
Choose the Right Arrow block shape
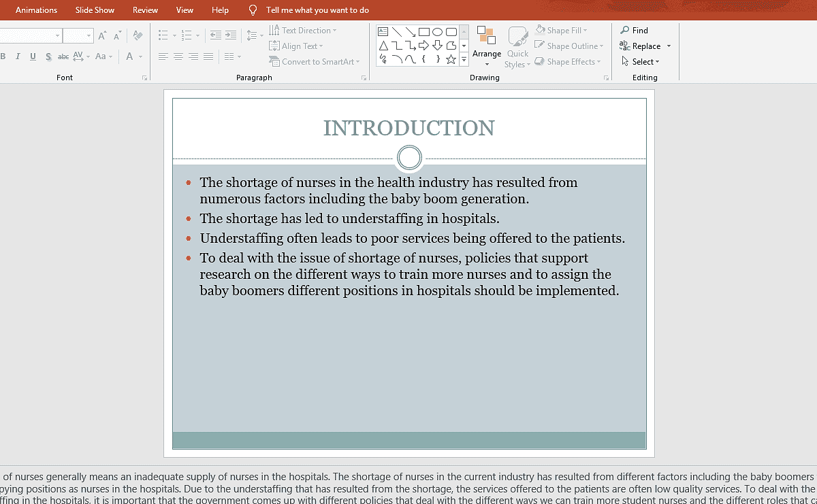click(423, 46)
